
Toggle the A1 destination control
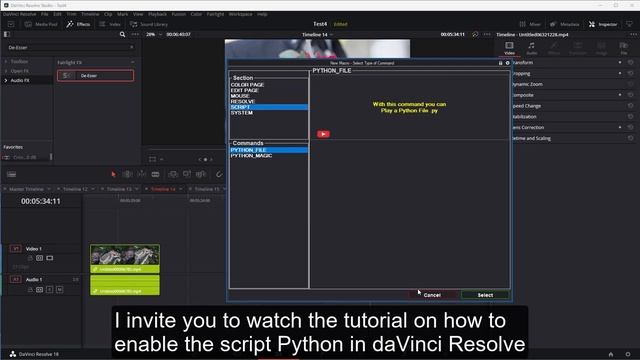pos(16,280)
